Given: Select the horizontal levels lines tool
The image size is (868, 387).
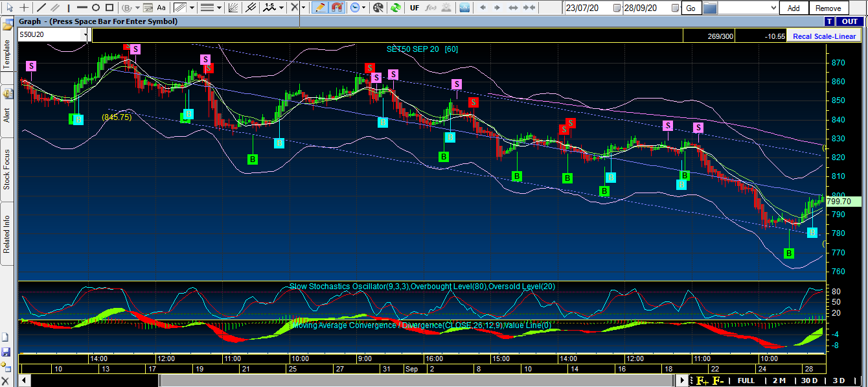Looking at the screenshot, I should click(x=207, y=8).
